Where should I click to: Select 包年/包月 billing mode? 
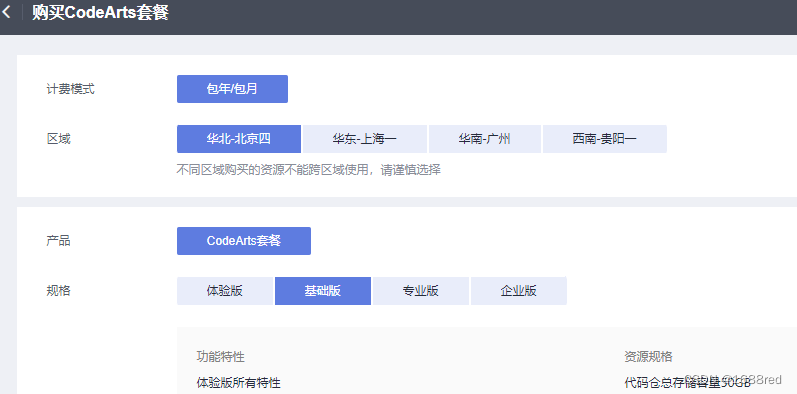pos(232,89)
